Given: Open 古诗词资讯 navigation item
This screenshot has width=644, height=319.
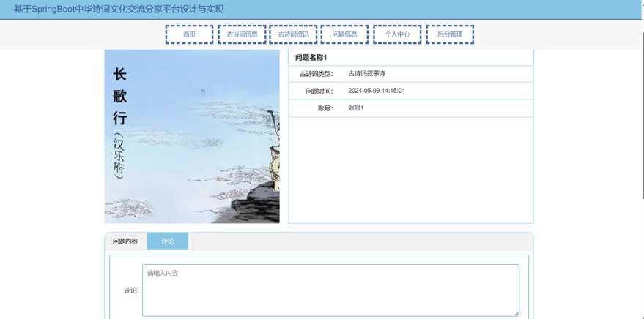Looking at the screenshot, I should coord(293,34).
